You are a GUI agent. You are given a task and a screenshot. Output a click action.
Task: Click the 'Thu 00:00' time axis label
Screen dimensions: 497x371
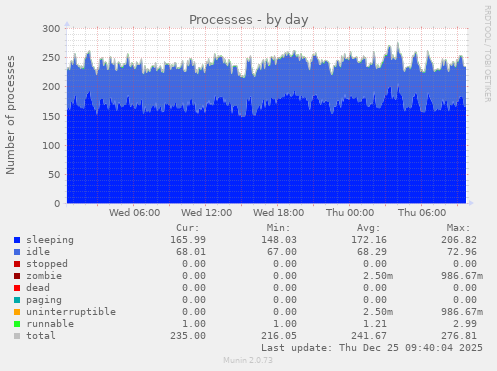point(350,213)
